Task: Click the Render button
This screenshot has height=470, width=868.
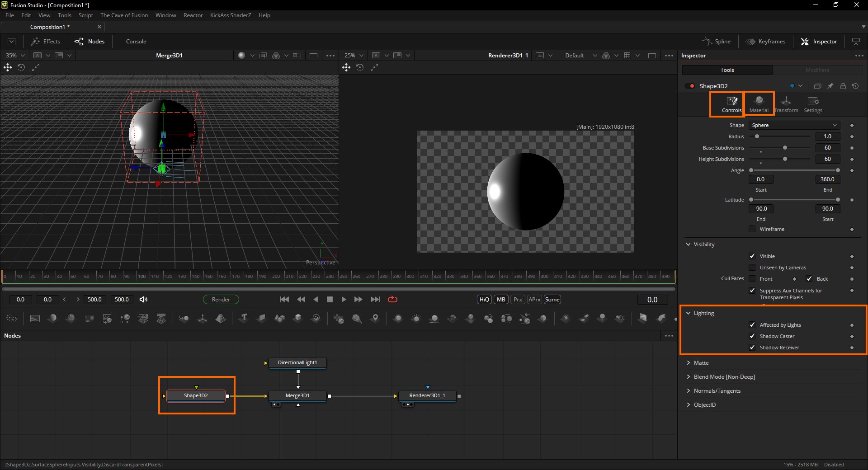Action: click(x=221, y=300)
